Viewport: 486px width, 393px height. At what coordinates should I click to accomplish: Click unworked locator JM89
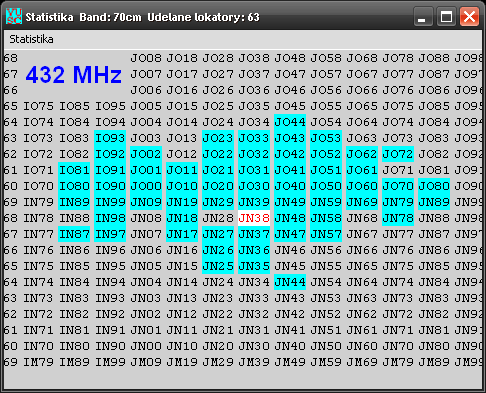[x=434, y=362]
